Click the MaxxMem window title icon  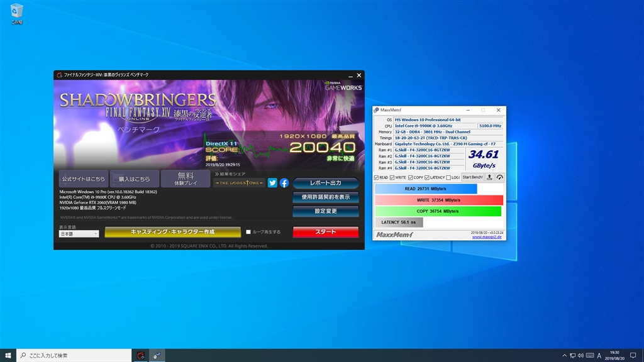tap(376, 110)
